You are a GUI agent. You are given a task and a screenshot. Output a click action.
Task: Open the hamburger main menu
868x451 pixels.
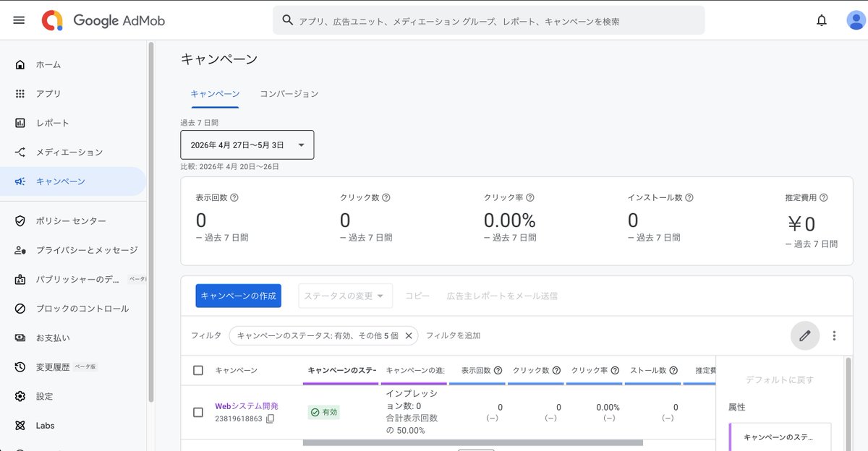pos(19,20)
